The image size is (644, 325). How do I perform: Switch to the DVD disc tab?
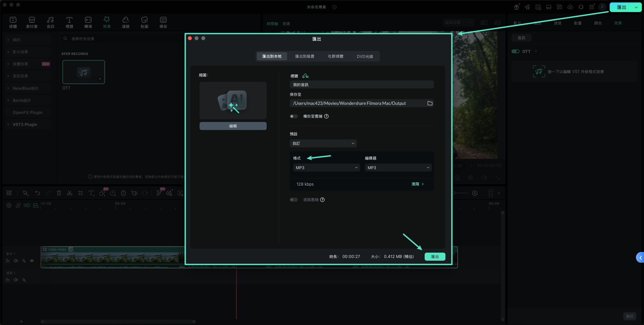(x=365, y=56)
